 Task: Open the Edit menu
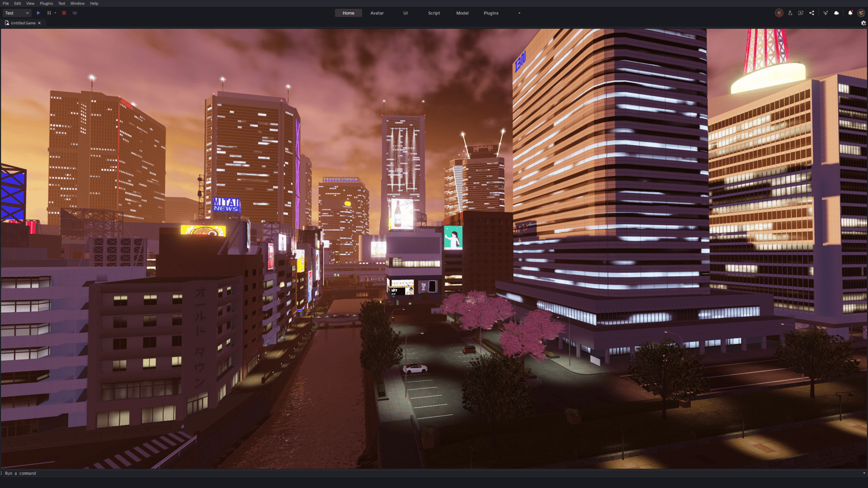point(17,3)
